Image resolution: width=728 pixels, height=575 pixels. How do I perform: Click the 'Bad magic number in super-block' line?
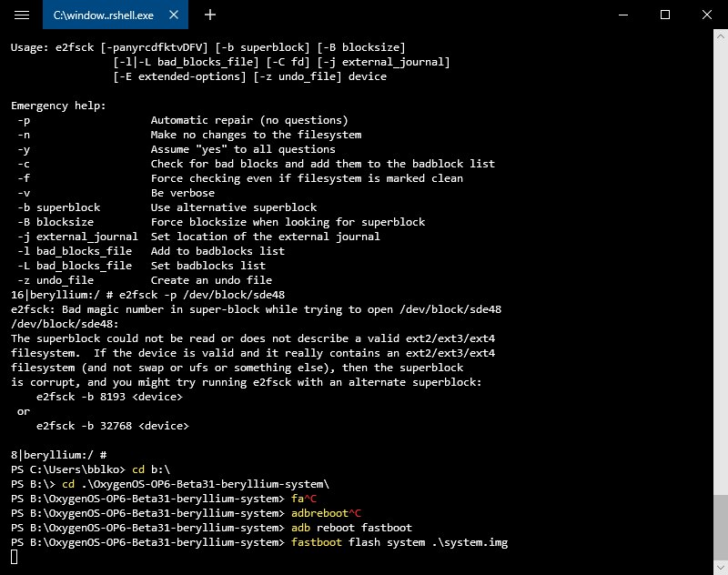[256, 309]
